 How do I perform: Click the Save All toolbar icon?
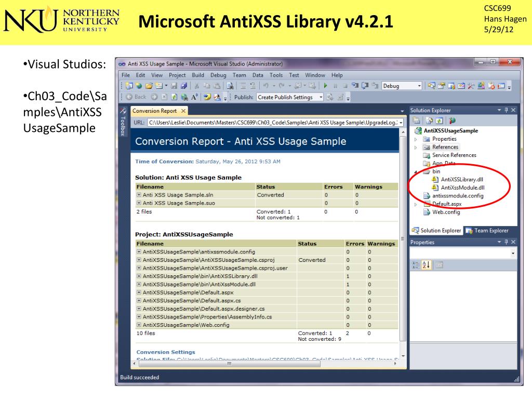pos(183,86)
